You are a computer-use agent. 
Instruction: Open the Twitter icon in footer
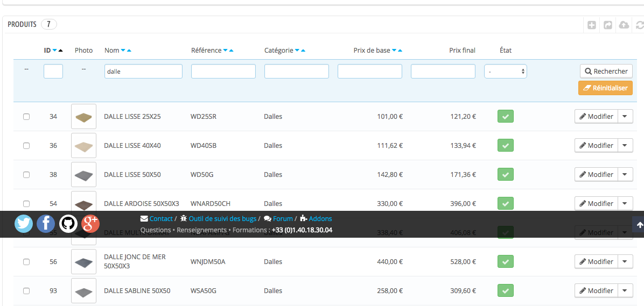24,224
